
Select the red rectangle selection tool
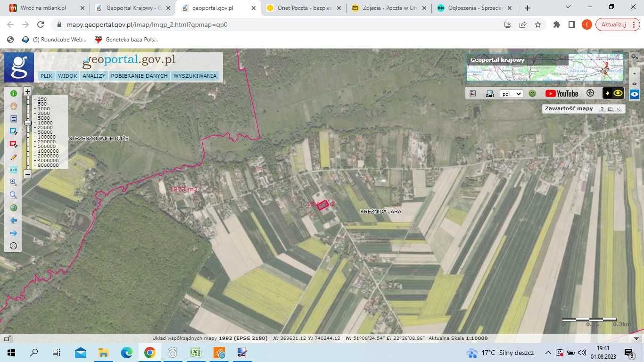(13, 144)
